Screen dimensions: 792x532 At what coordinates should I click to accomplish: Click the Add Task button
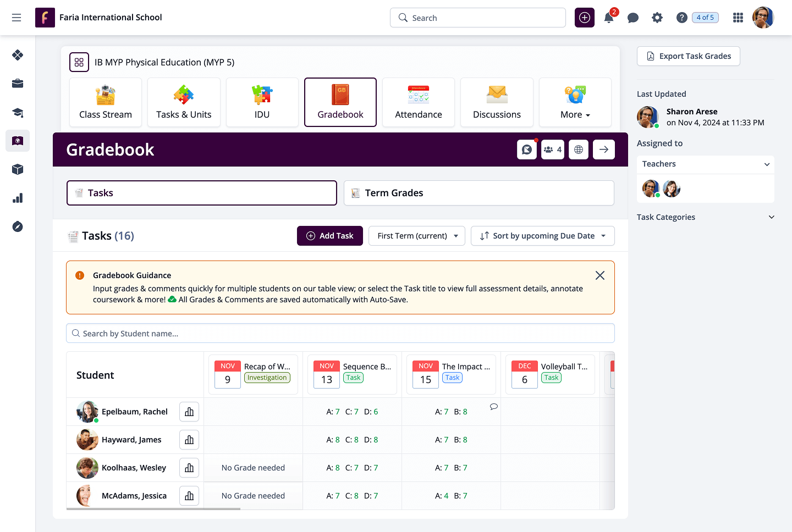(x=329, y=236)
